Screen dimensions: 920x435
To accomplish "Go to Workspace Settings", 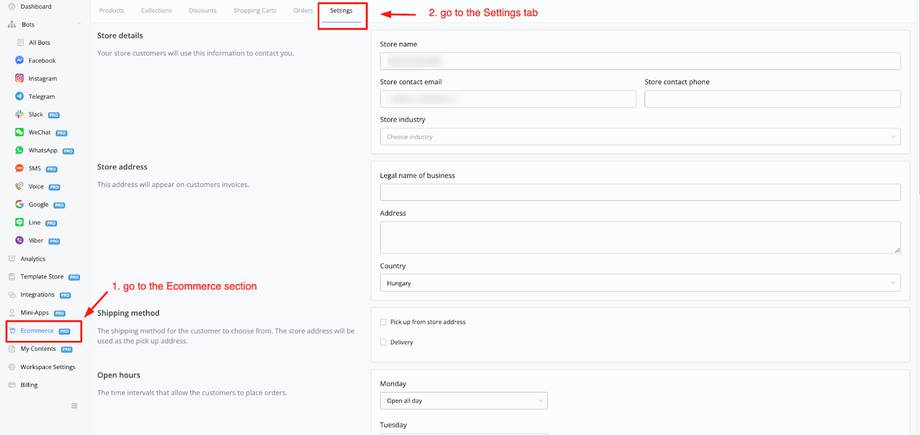I will click(x=47, y=367).
